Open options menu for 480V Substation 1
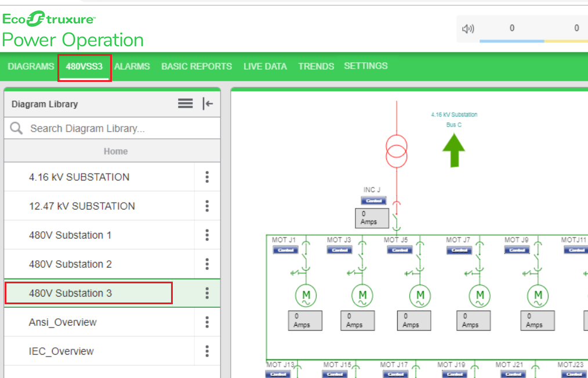The width and height of the screenshot is (588, 378). coord(207,235)
